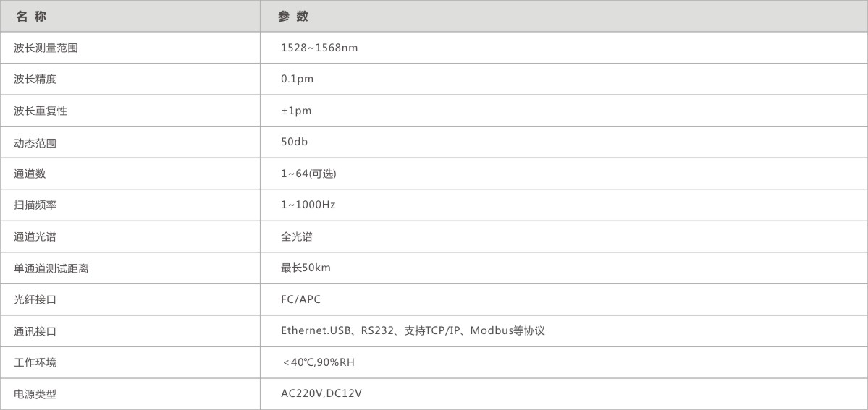
Task: Click the FC/APC value
Action: (x=300, y=299)
